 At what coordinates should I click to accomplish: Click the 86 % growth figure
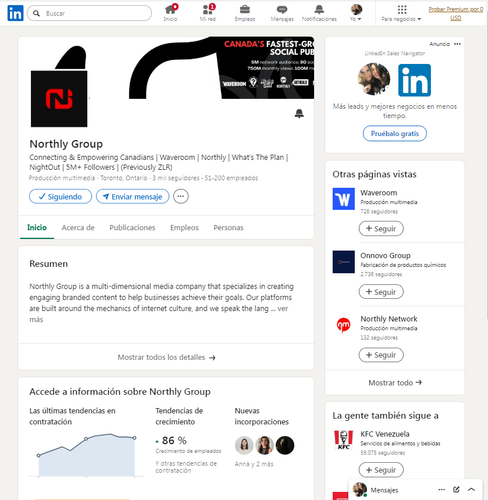[174, 440]
